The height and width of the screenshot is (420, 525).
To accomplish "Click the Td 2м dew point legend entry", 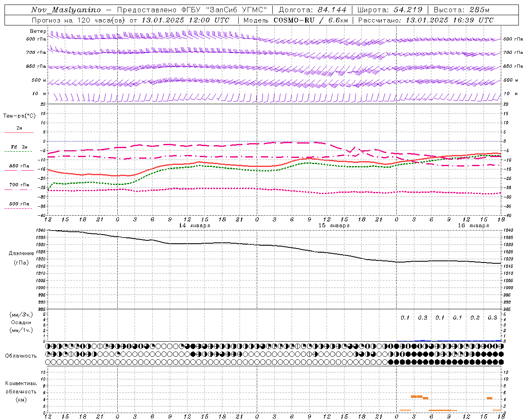I will (x=19, y=147).
